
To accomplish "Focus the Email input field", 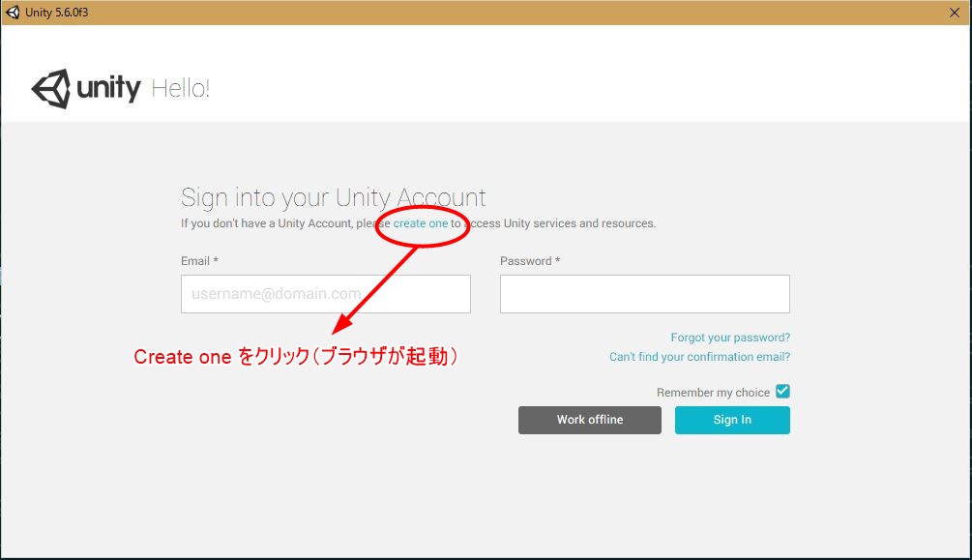I will coord(325,294).
